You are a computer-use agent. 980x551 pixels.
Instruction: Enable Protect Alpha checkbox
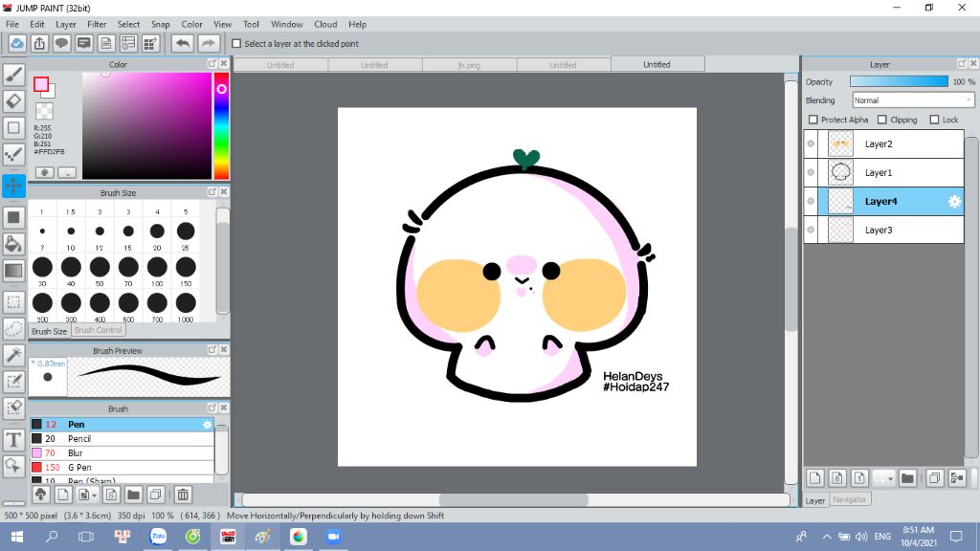tap(813, 120)
